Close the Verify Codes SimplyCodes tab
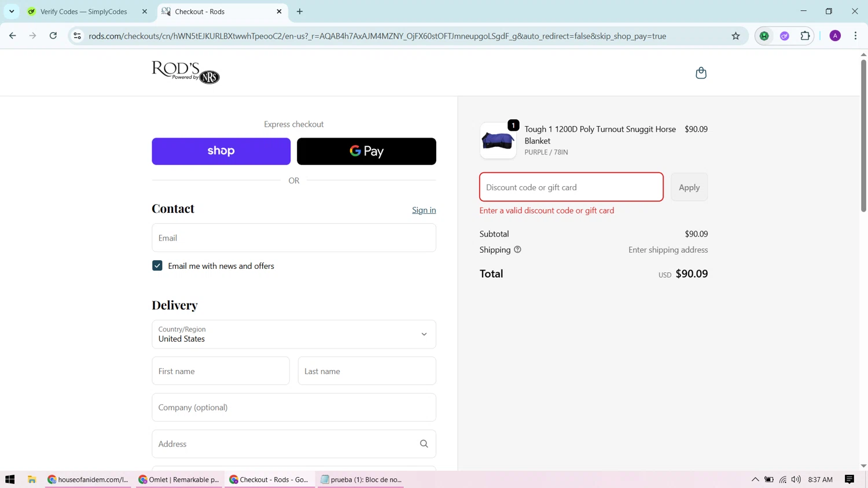 [x=145, y=12]
